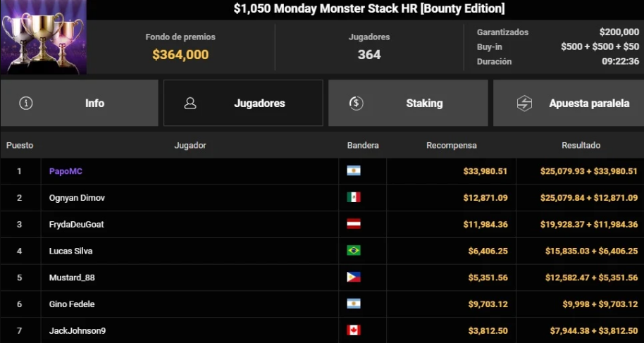Select the Jugadores tab

tap(243, 103)
